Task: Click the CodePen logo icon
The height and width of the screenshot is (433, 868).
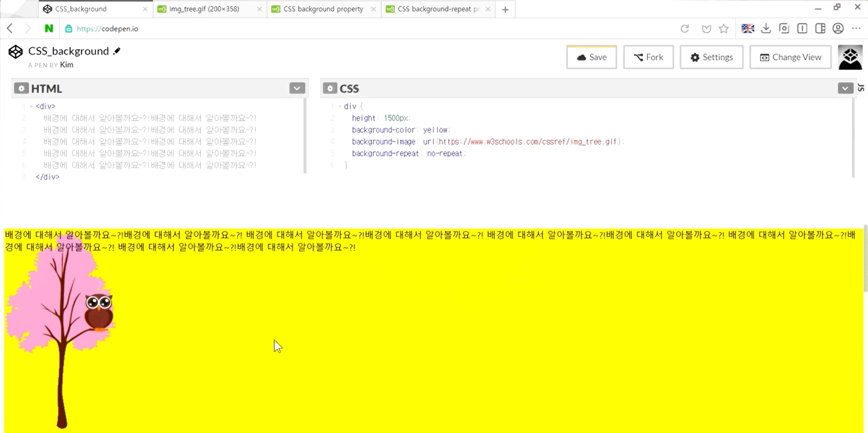Action: (16, 52)
